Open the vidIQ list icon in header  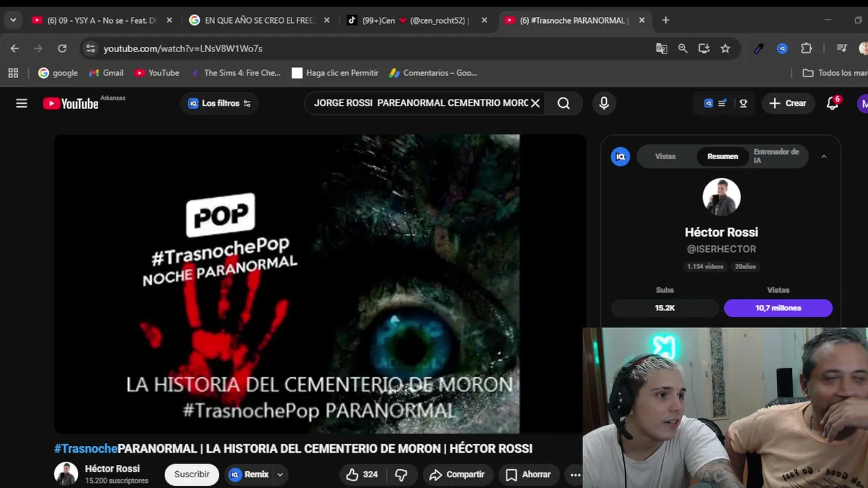(x=722, y=103)
